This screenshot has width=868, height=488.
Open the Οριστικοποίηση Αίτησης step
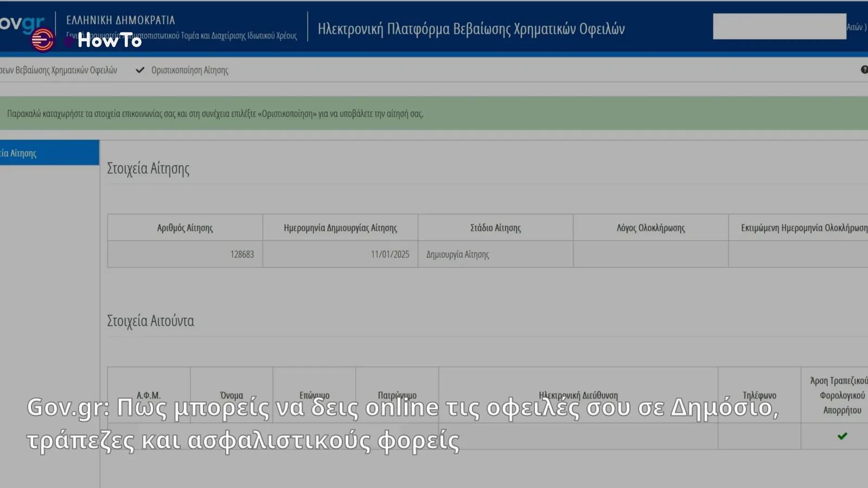point(189,70)
